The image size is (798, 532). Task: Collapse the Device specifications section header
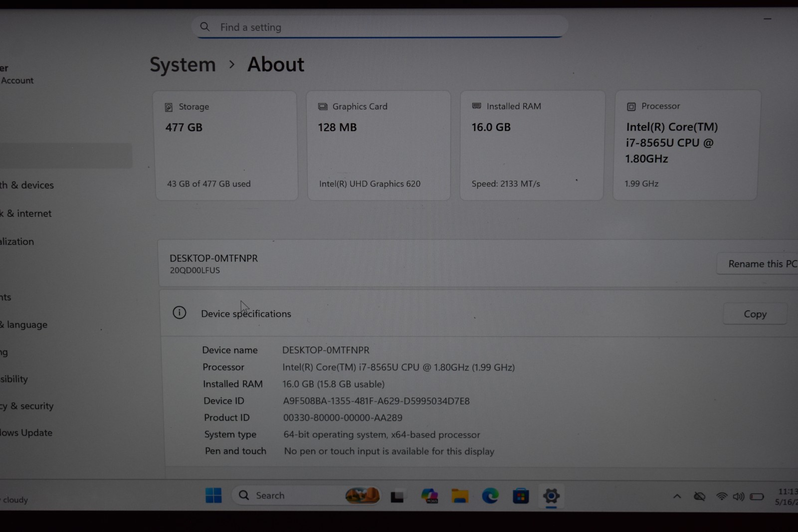click(x=479, y=314)
